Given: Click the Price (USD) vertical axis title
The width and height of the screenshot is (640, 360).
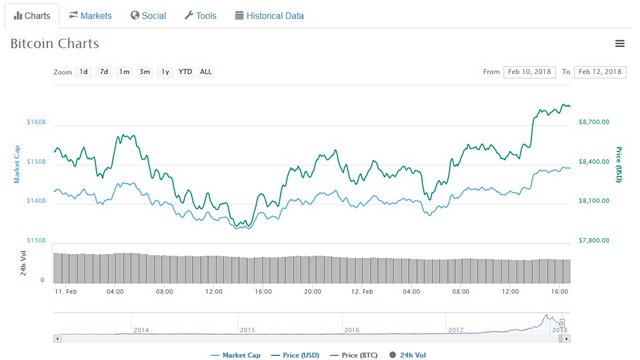Looking at the screenshot, I should click(x=619, y=165).
